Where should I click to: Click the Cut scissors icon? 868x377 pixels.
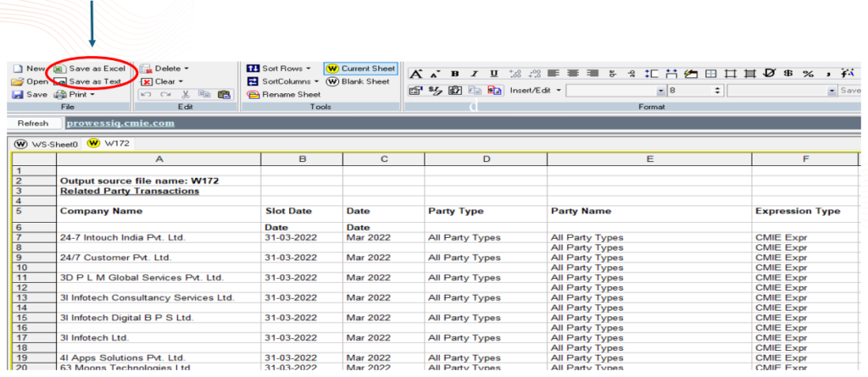[185, 95]
